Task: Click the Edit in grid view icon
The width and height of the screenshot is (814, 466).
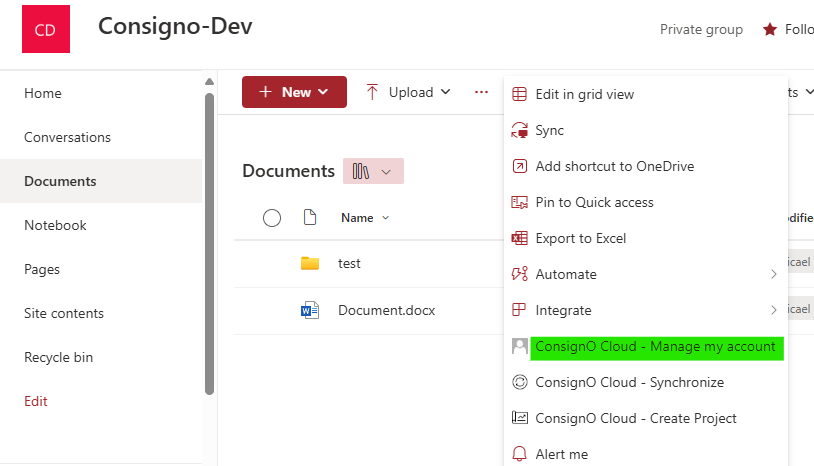Action: click(x=519, y=94)
